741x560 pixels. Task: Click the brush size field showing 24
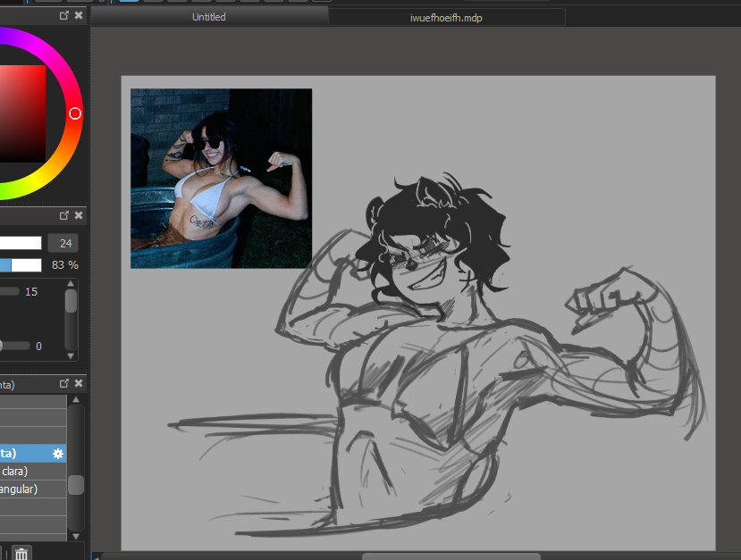63,243
